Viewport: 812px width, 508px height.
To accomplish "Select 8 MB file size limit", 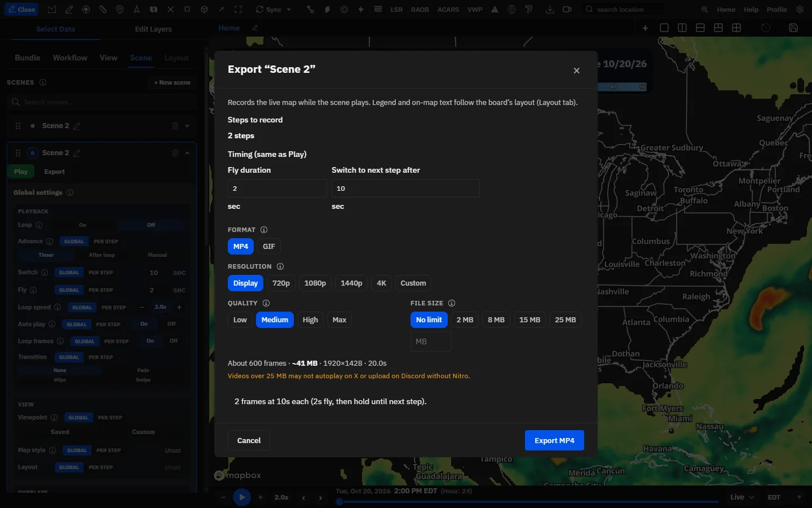I will click(496, 319).
